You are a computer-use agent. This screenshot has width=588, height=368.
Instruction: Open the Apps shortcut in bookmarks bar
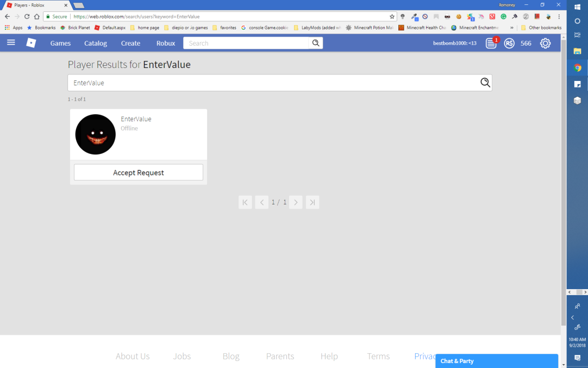coord(14,27)
